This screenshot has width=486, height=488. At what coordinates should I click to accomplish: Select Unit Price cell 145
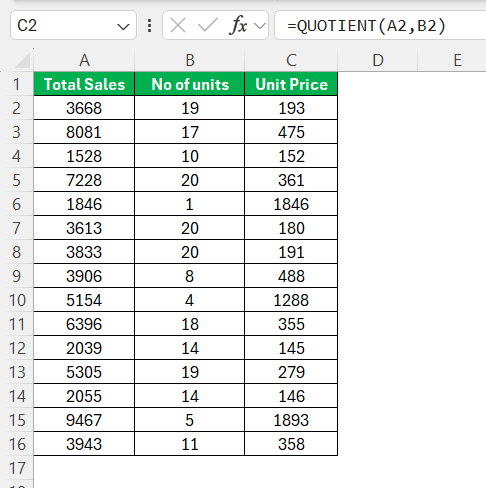coord(291,348)
